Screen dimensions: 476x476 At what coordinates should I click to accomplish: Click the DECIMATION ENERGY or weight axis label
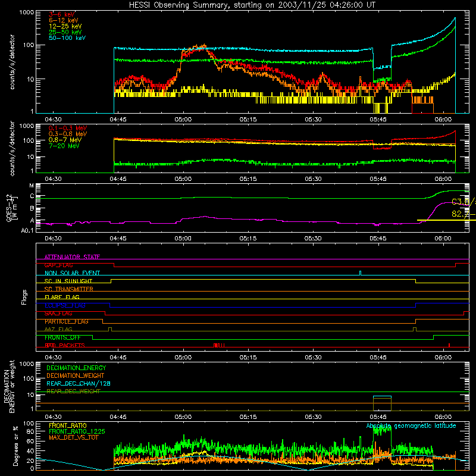9,386
